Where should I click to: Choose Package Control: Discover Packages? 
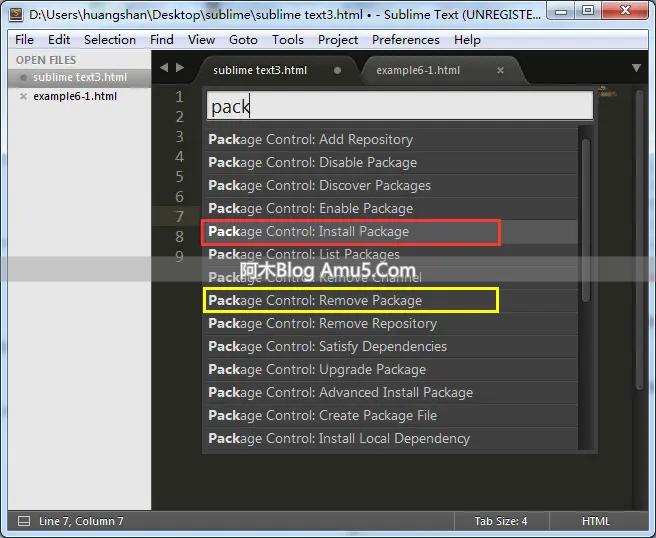(391, 185)
